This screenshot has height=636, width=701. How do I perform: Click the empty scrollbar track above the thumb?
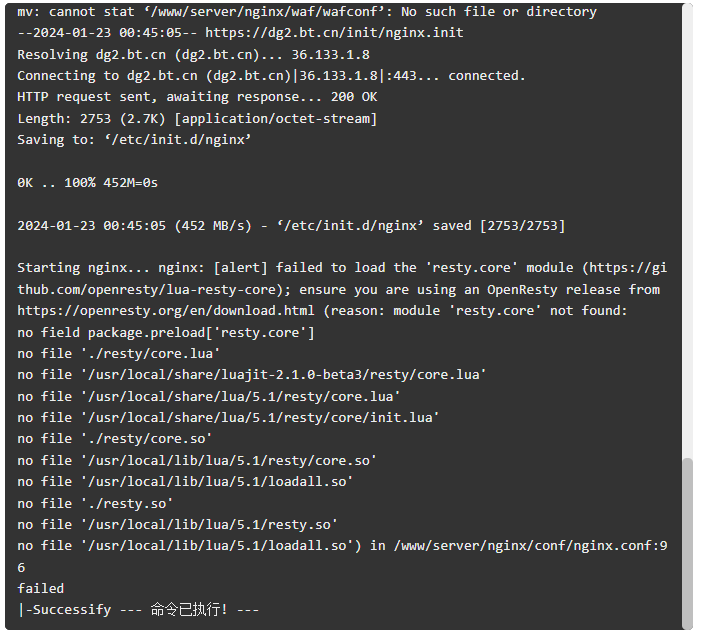(687, 230)
